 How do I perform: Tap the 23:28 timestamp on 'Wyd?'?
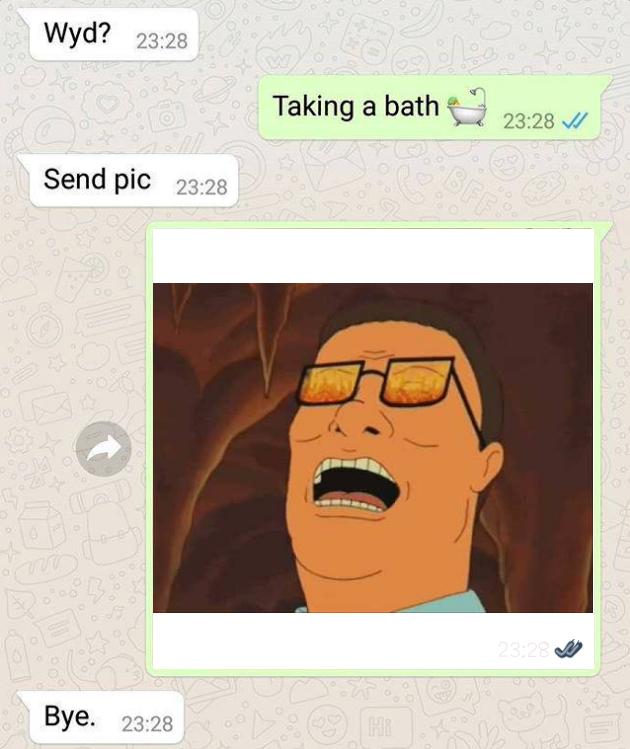[x=162, y=41]
